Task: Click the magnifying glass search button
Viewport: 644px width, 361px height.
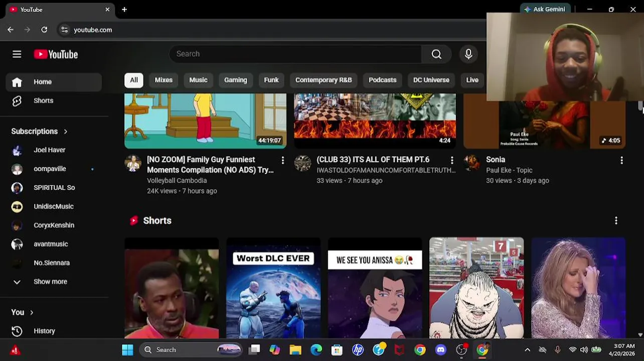Action: coord(436,54)
